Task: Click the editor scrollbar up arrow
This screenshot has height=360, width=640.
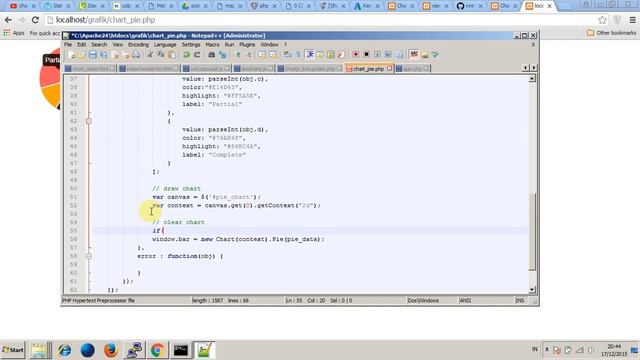Action: pyautogui.click(x=532, y=78)
